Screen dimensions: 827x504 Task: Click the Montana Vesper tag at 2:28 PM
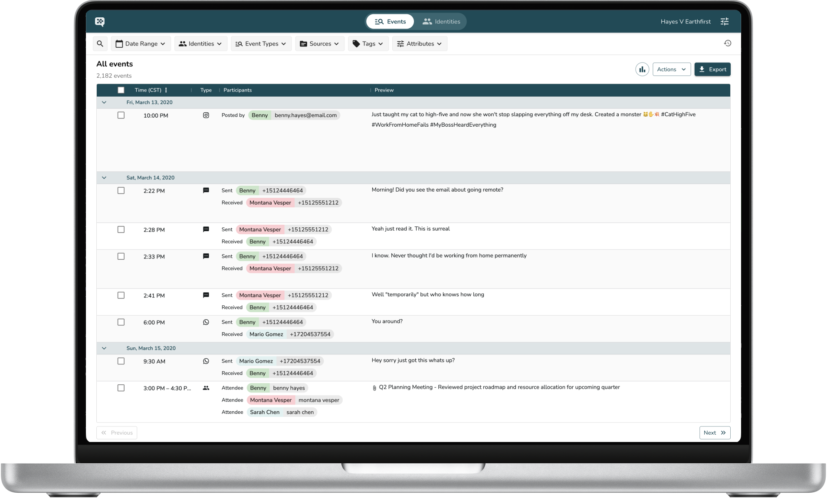(260, 229)
